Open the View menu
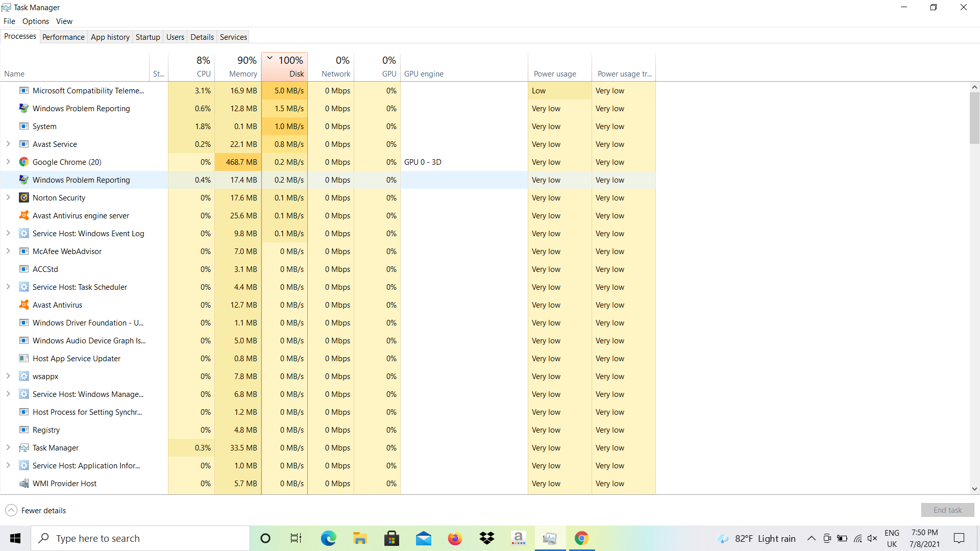The image size is (980, 551). tap(64, 21)
